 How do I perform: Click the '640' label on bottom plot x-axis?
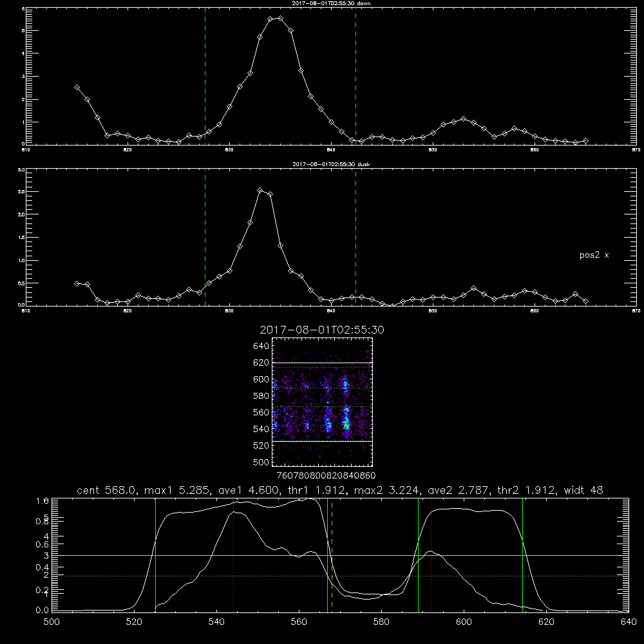[x=629, y=622]
